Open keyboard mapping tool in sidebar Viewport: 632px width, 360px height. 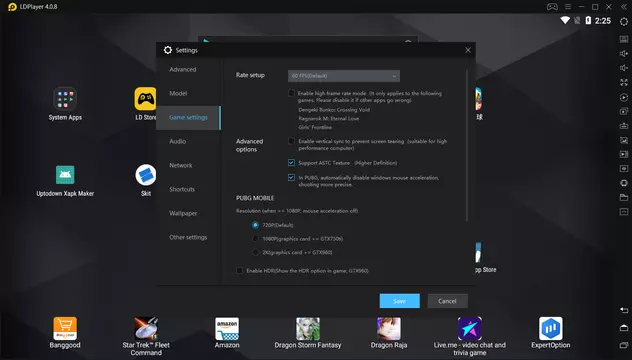(x=624, y=39)
